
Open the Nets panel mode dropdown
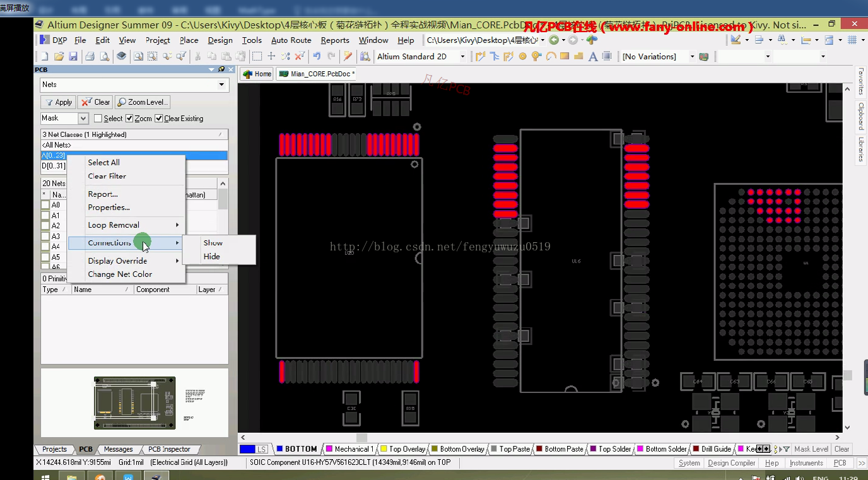pyautogui.click(x=221, y=85)
